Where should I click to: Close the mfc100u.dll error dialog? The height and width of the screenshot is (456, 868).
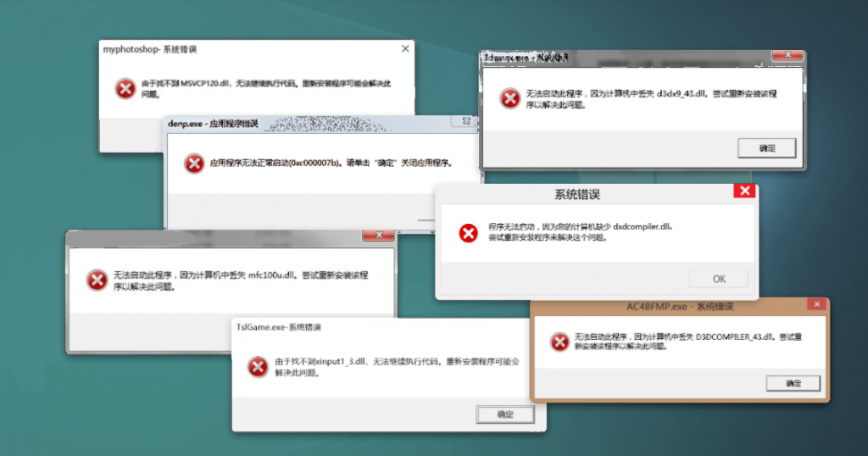pyautogui.click(x=379, y=235)
